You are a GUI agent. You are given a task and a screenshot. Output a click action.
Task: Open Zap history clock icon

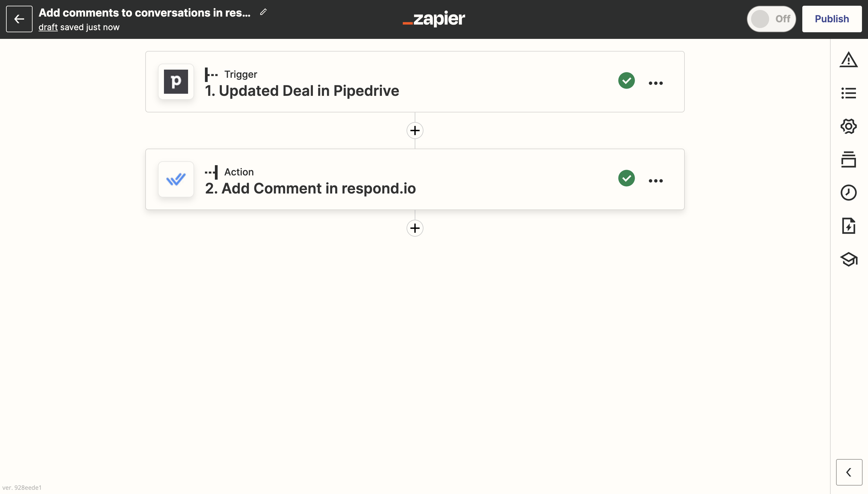tap(848, 193)
